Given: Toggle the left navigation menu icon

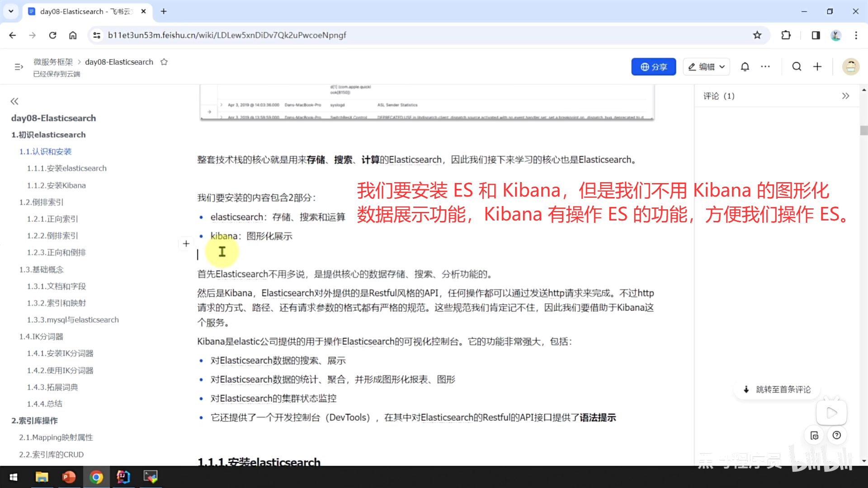Looking at the screenshot, I should tap(19, 67).
